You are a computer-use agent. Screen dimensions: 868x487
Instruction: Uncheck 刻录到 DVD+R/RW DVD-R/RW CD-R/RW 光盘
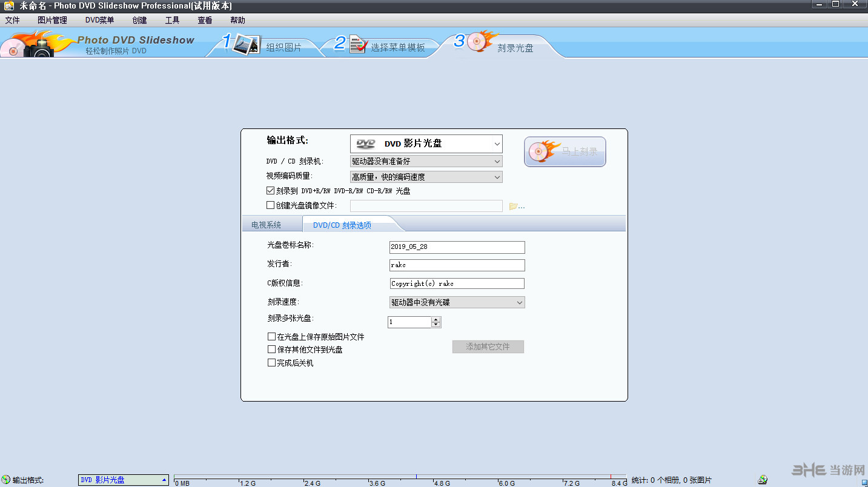click(x=270, y=190)
